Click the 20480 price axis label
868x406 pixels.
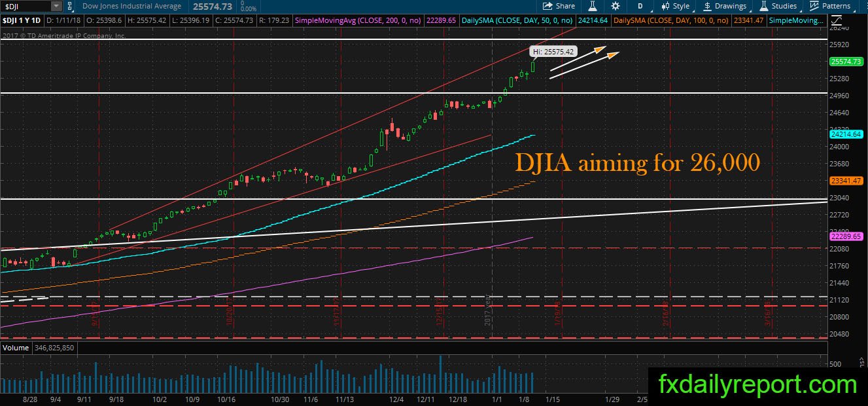pyautogui.click(x=840, y=334)
